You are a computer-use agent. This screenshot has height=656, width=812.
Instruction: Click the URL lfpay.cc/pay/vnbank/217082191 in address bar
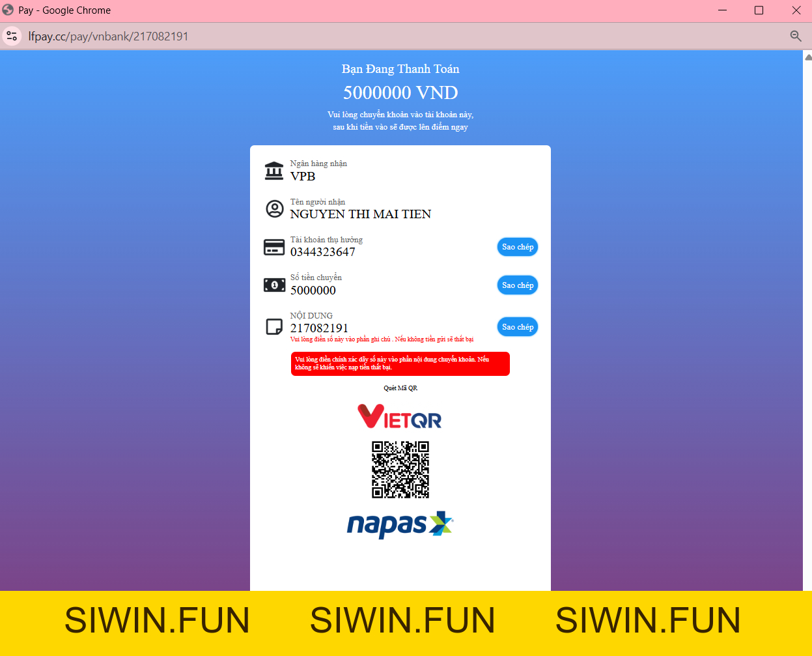click(x=108, y=36)
